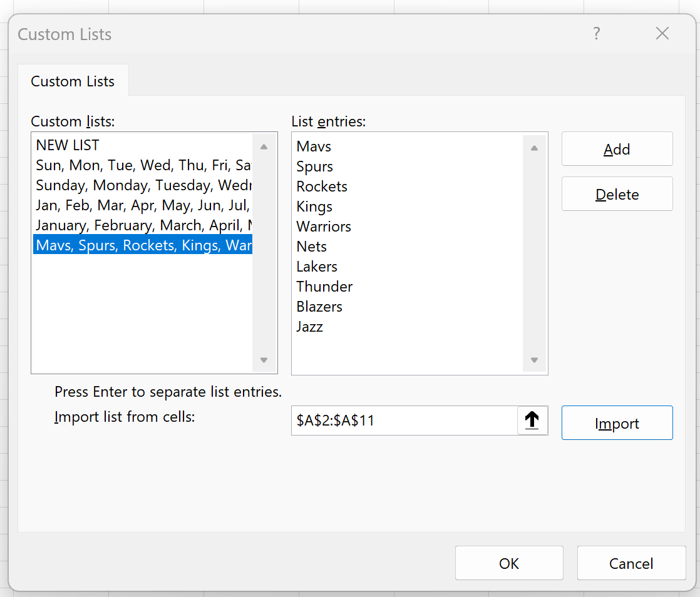
Task: Click the down scroll arrow beside List entries
Action: pos(533,359)
